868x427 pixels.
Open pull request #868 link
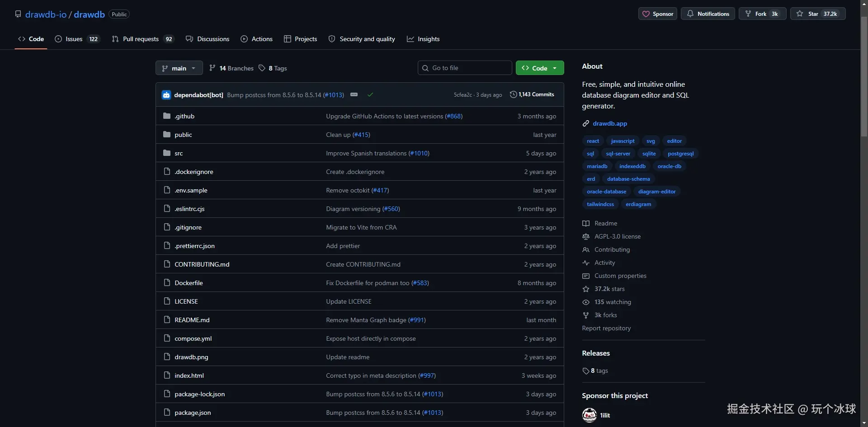click(453, 116)
